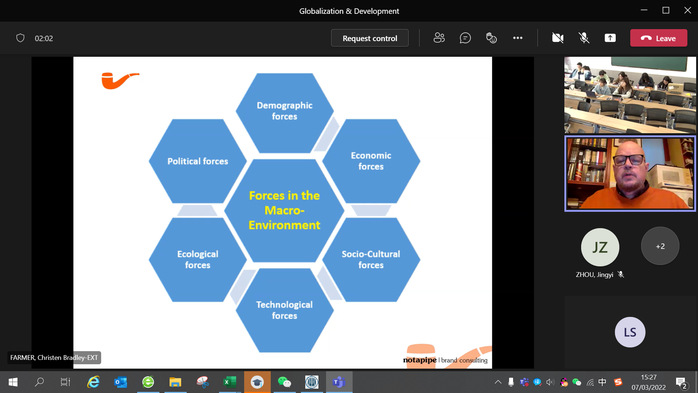Open Excel from the taskbar
Viewport: 698px width, 393px height.
229,382
